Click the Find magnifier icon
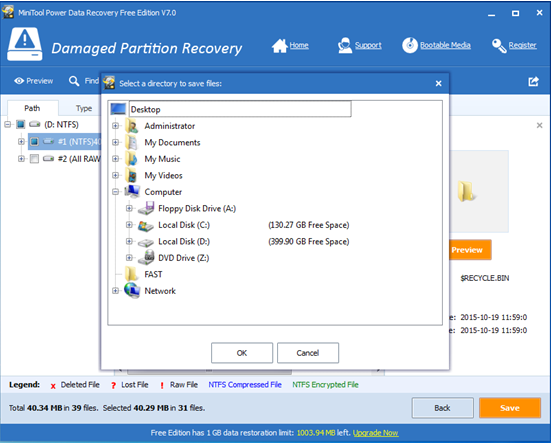551x443 pixels. coord(74,81)
